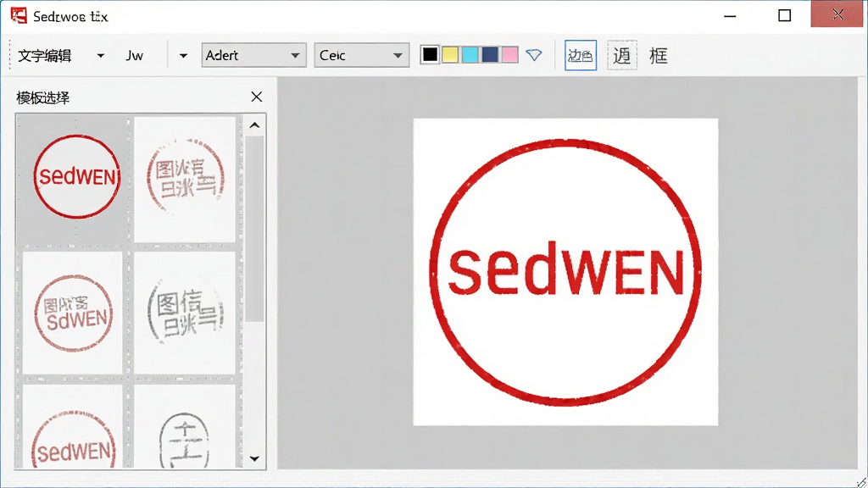The image size is (868, 488).
Task: Select the red sedWEN circle template
Action: point(75,177)
